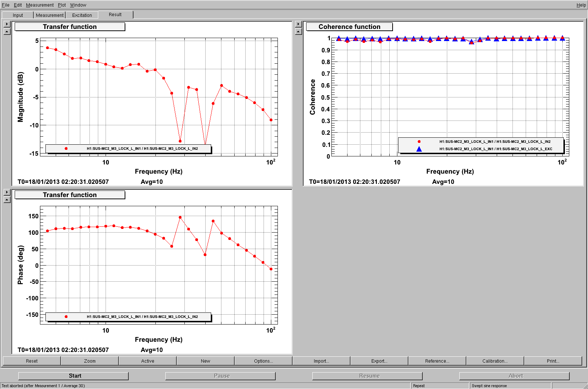Open the Help menu
Image resolution: width=588 pixels, height=389 pixels.
click(x=581, y=5)
